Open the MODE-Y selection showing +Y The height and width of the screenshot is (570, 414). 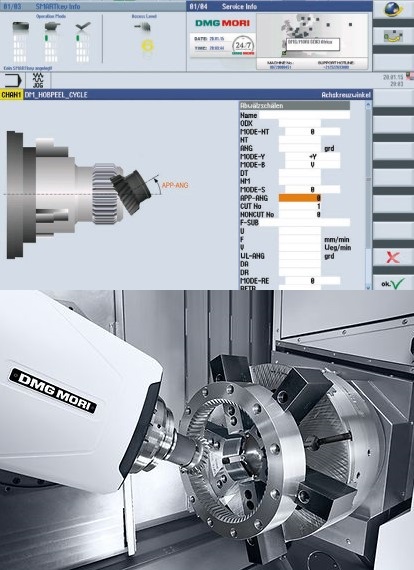tap(312, 157)
